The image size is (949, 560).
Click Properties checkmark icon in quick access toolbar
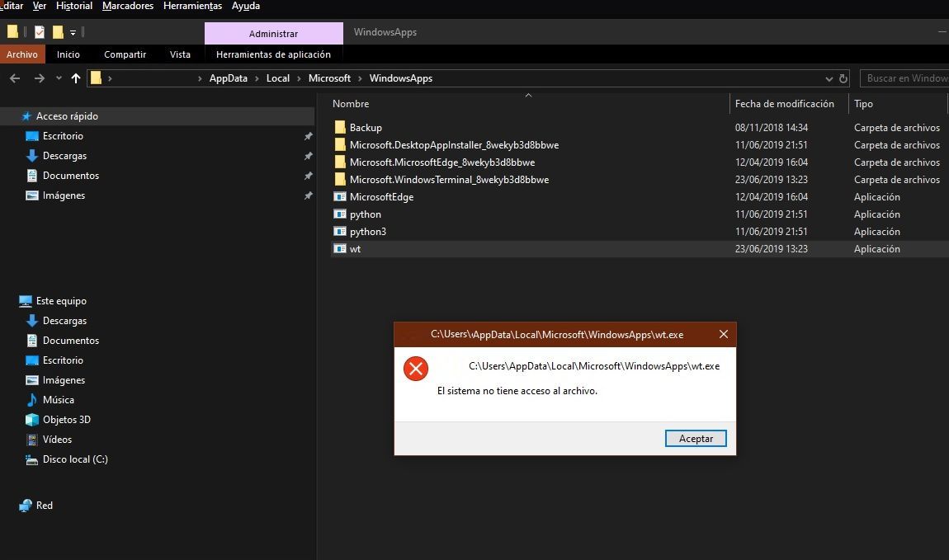[40, 32]
